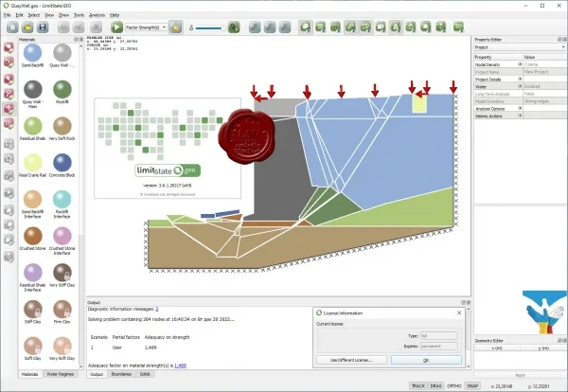Open the Project dropdown in Property Editor

[520, 47]
